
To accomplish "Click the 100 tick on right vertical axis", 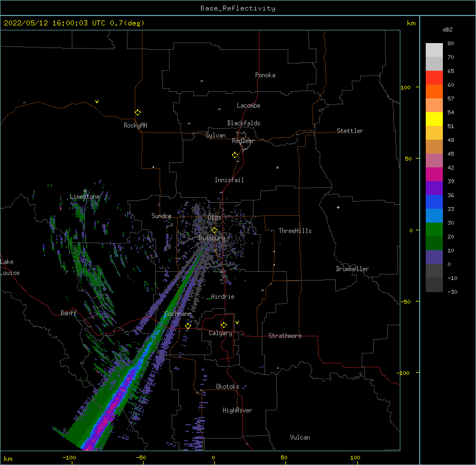I will (405, 87).
